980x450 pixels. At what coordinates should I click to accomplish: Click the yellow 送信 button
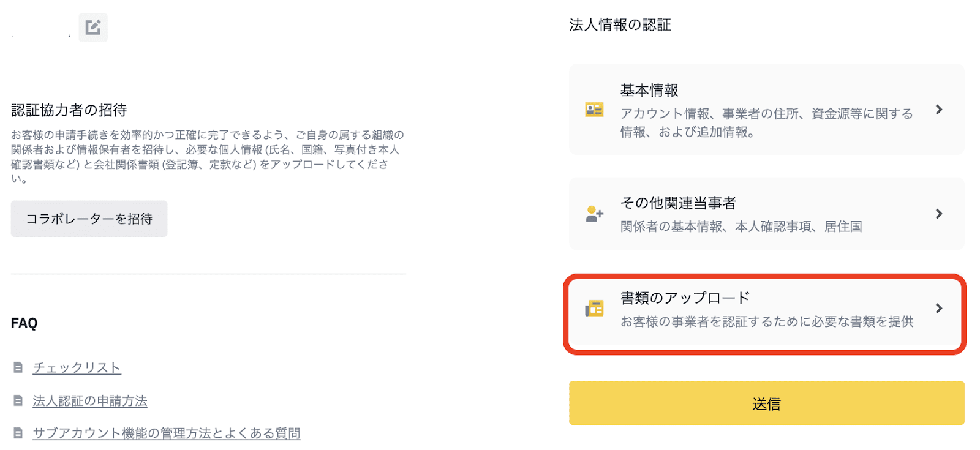tap(766, 403)
